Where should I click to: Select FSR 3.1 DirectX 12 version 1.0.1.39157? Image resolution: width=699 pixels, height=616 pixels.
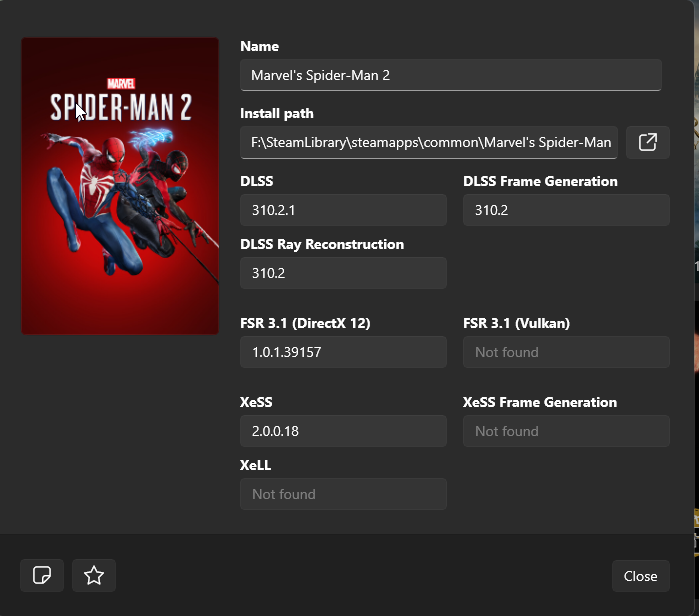(343, 352)
